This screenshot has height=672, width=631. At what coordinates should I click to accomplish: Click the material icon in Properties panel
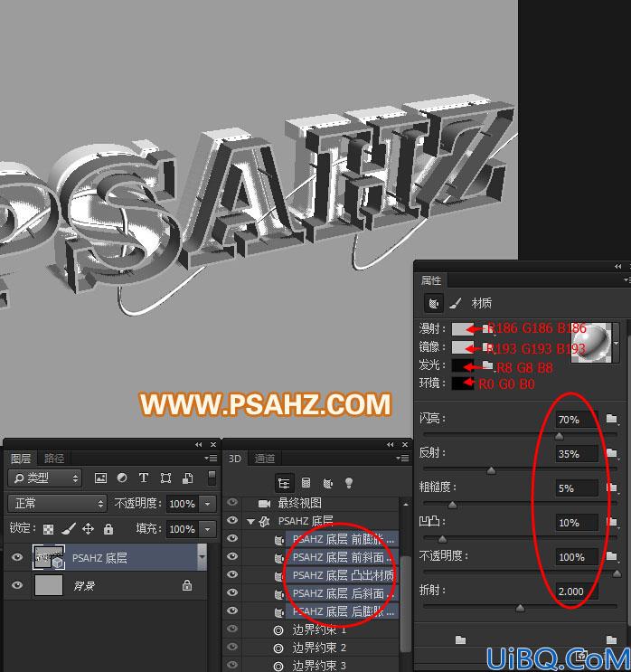tap(434, 303)
